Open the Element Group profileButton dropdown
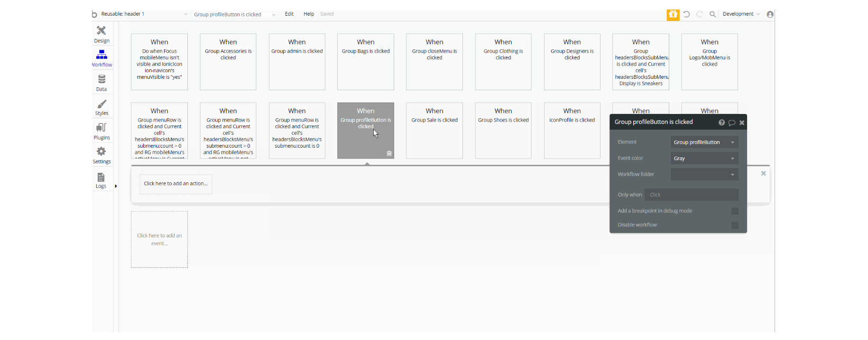This screenshot has height=340, width=868. click(704, 142)
